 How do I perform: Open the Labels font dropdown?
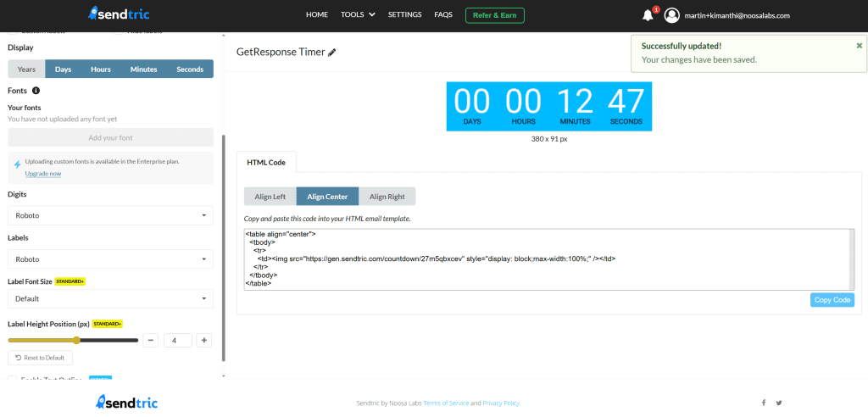pos(111,259)
